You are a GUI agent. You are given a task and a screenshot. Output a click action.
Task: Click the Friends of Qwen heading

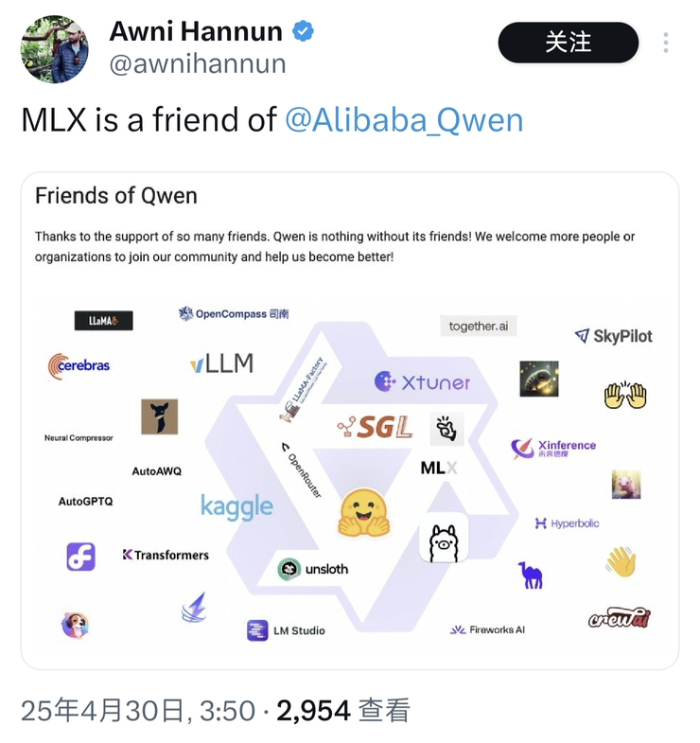click(x=116, y=196)
